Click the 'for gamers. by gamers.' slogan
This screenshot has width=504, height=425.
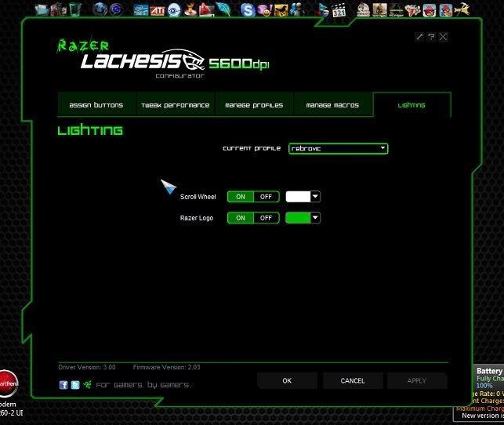coord(143,385)
